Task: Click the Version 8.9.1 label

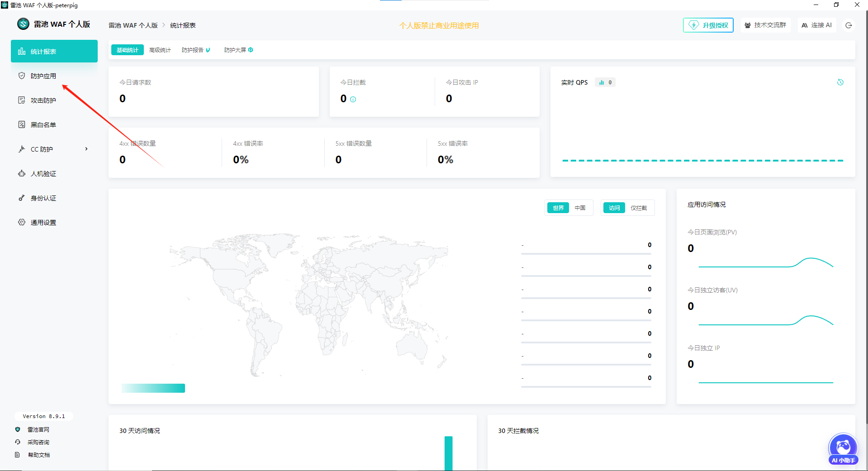Action: [44, 416]
